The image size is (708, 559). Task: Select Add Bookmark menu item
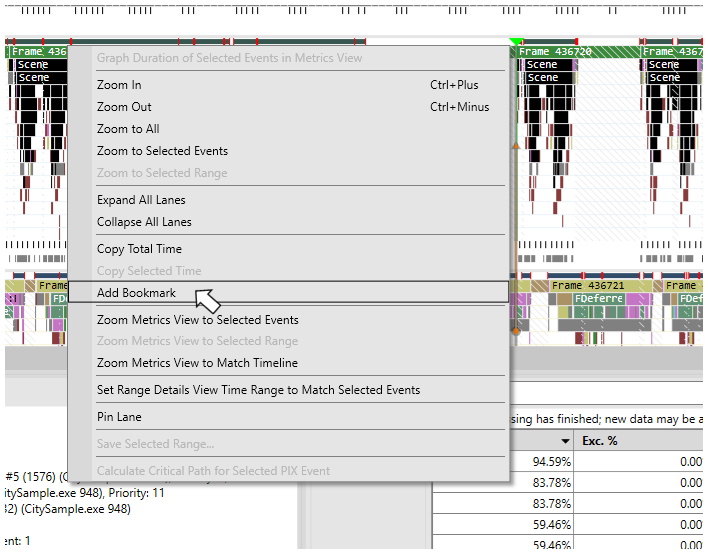click(289, 293)
